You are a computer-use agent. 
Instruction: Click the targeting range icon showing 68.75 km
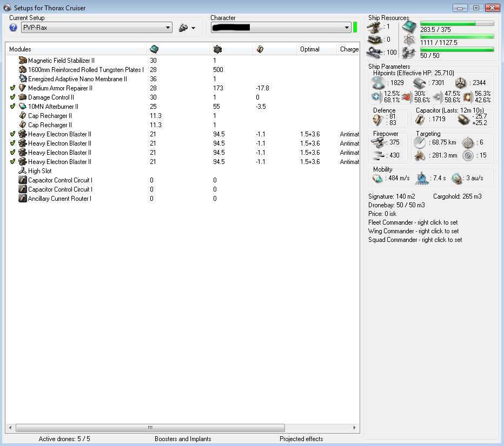pos(420,142)
